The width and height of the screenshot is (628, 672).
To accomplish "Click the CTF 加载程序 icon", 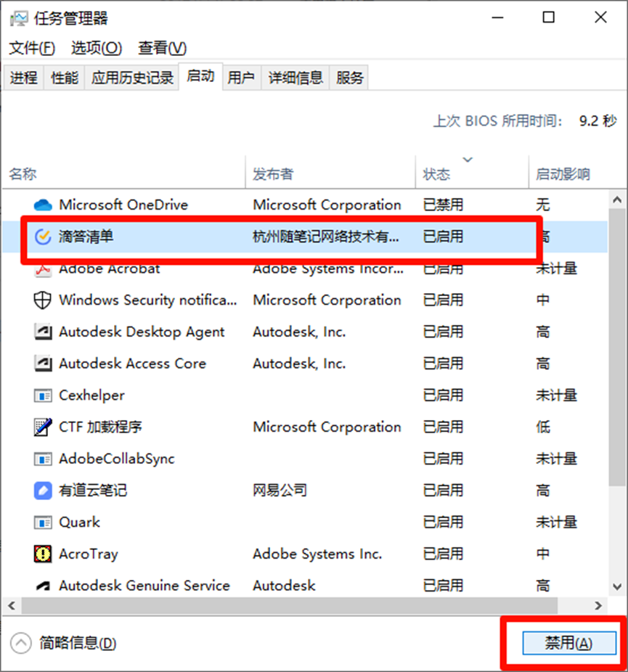I will coord(43,427).
